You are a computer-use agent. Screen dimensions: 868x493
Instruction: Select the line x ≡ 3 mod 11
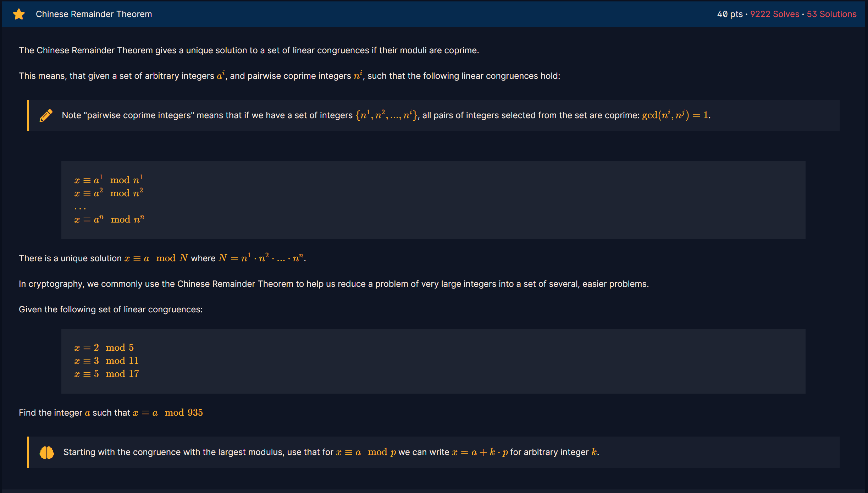click(106, 361)
